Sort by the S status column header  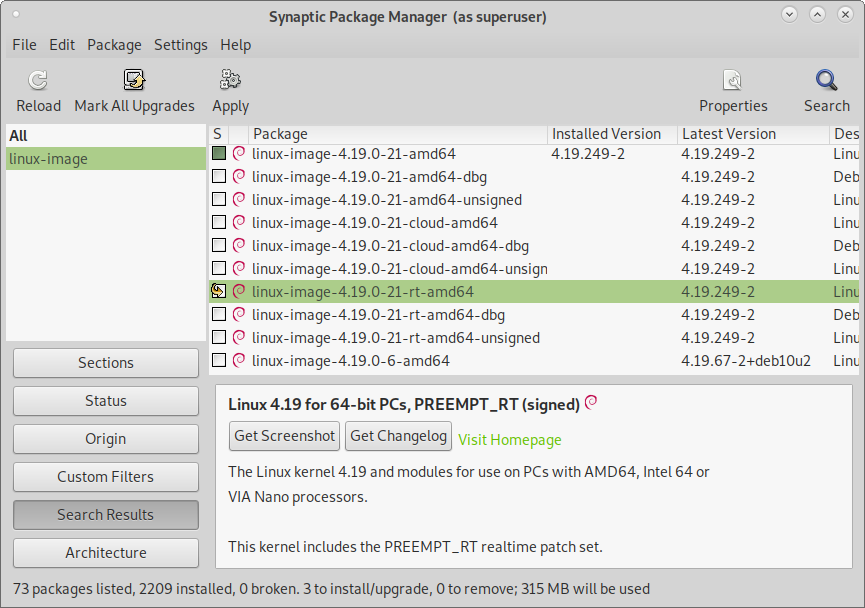click(x=218, y=134)
